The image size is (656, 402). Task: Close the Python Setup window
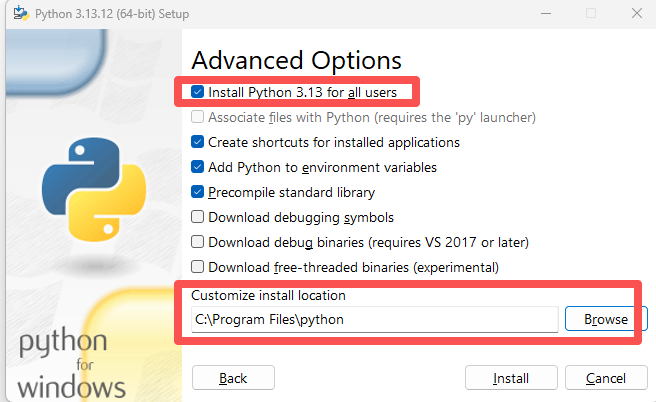(637, 13)
